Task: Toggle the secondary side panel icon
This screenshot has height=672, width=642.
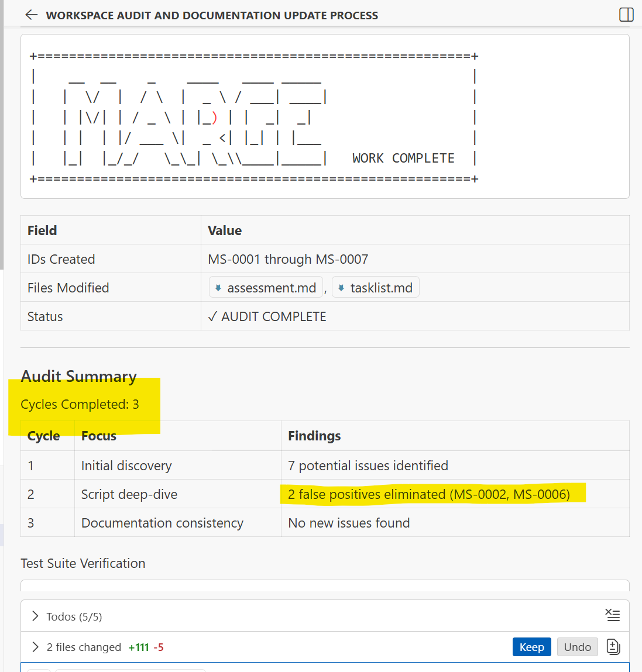Action: (x=626, y=15)
